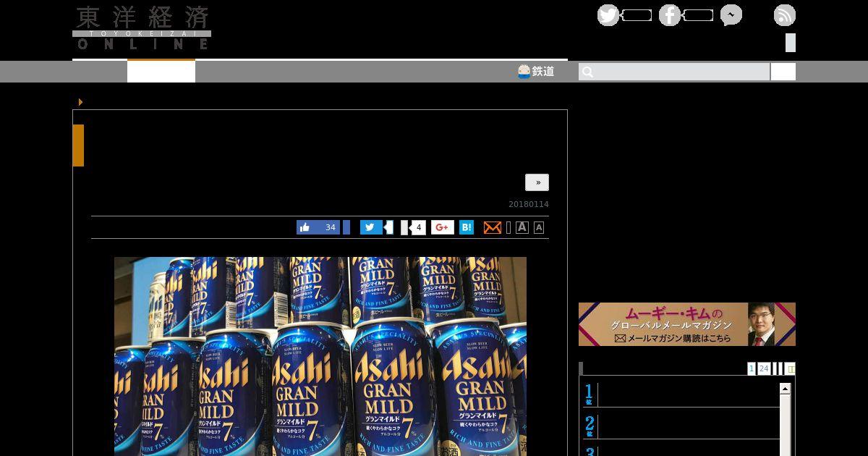Image resolution: width=868 pixels, height=456 pixels.
Task: Open the Twitter profile icon in header
Action: tap(608, 15)
